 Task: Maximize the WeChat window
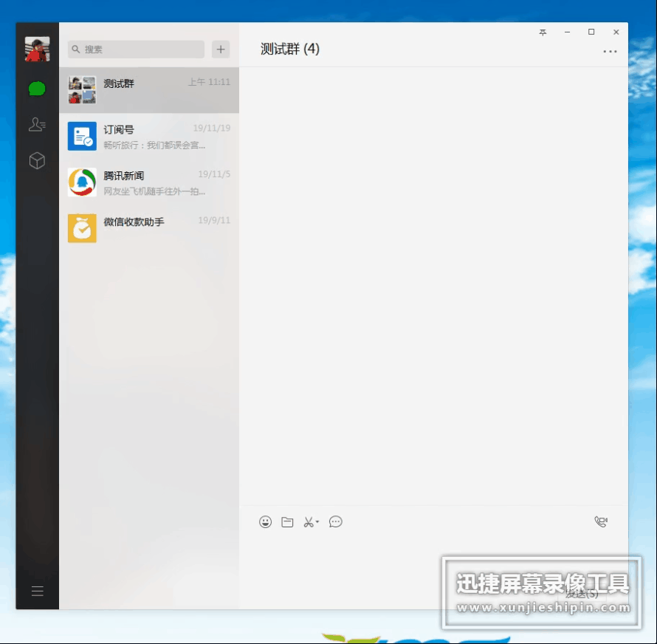(591, 32)
